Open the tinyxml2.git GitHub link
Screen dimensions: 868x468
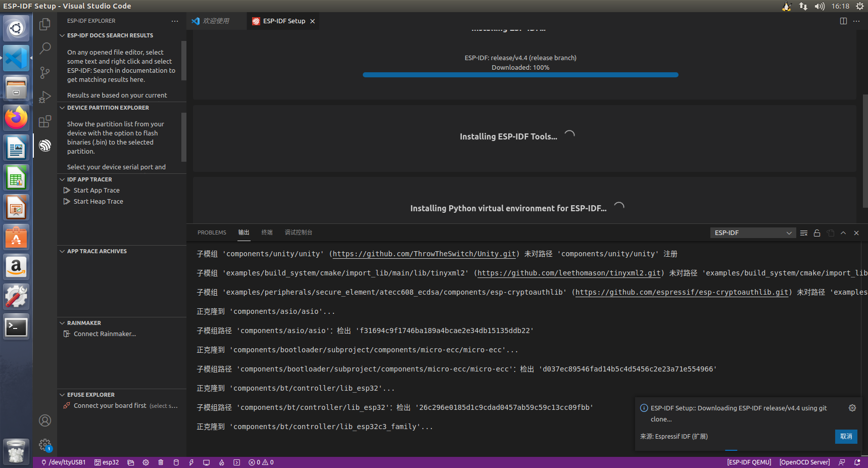click(x=569, y=273)
